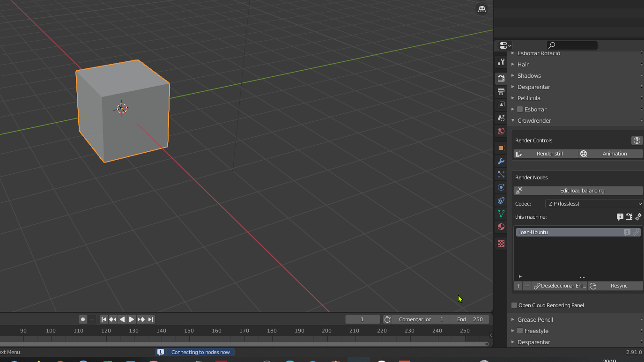The image size is (644, 362).
Task: Open the World properties tab
Action: [501, 131]
